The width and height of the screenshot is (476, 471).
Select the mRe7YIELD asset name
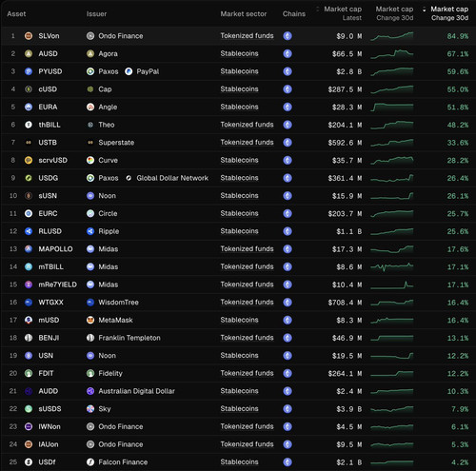tap(57, 285)
